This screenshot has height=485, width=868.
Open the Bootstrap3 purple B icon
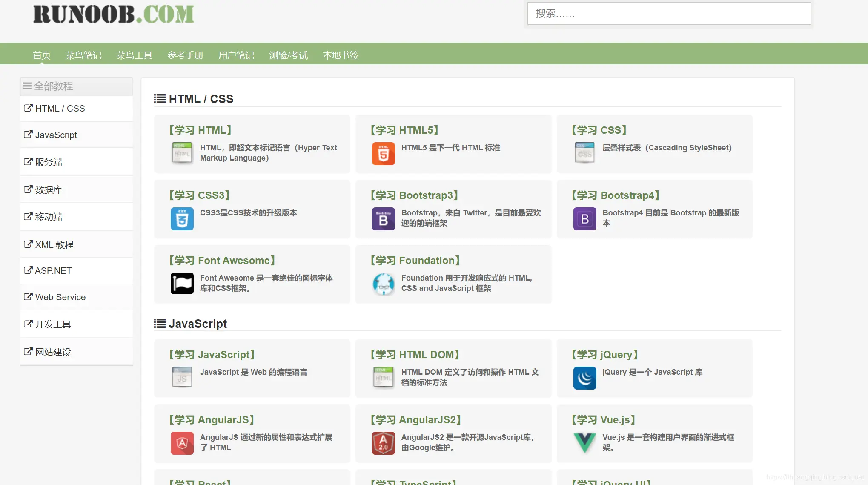tap(383, 219)
